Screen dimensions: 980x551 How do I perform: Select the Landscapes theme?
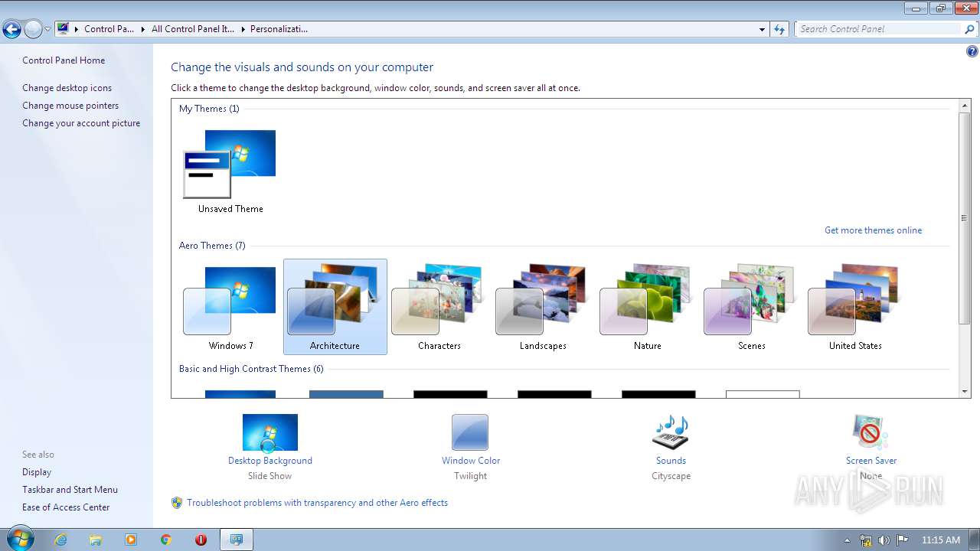(x=544, y=307)
